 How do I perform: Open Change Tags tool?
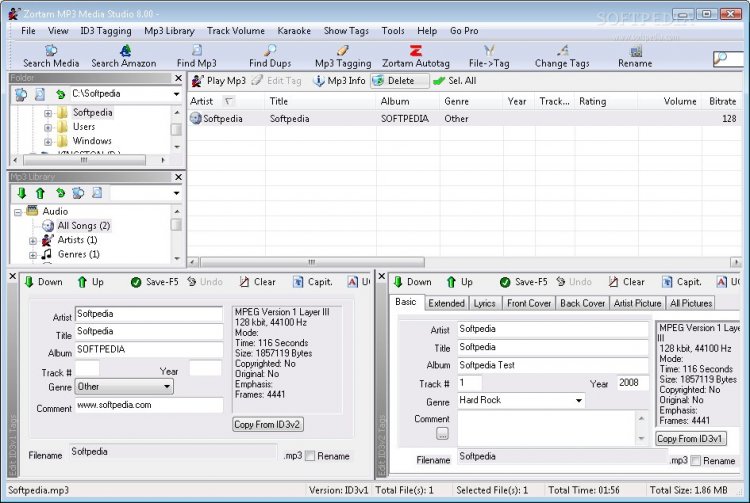[x=562, y=56]
